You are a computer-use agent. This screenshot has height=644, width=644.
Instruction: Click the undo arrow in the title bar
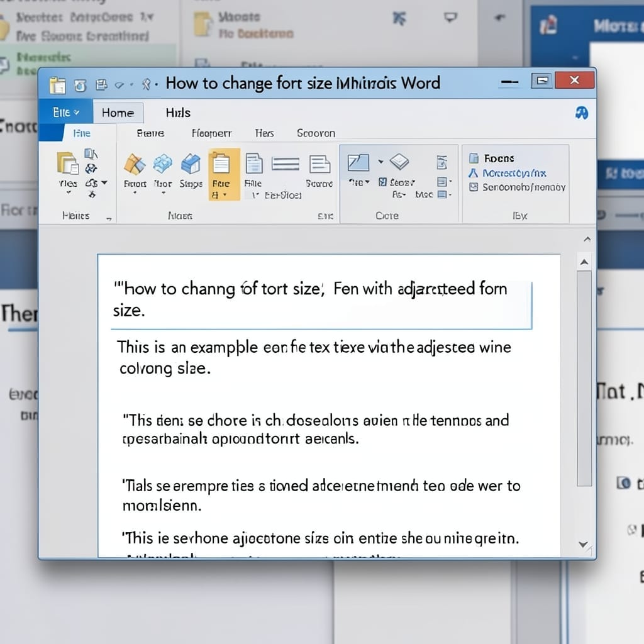pyautogui.click(x=119, y=85)
